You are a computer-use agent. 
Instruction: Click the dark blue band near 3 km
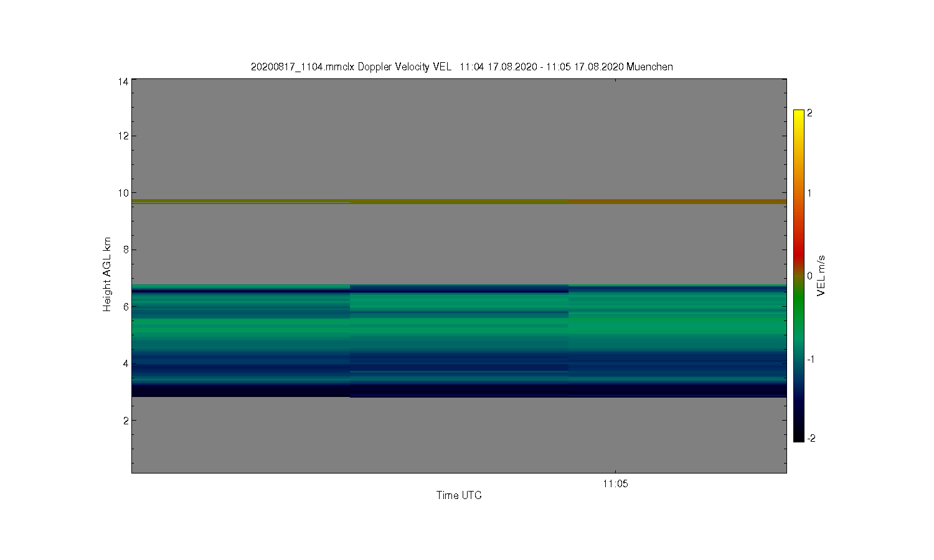tap(459, 390)
